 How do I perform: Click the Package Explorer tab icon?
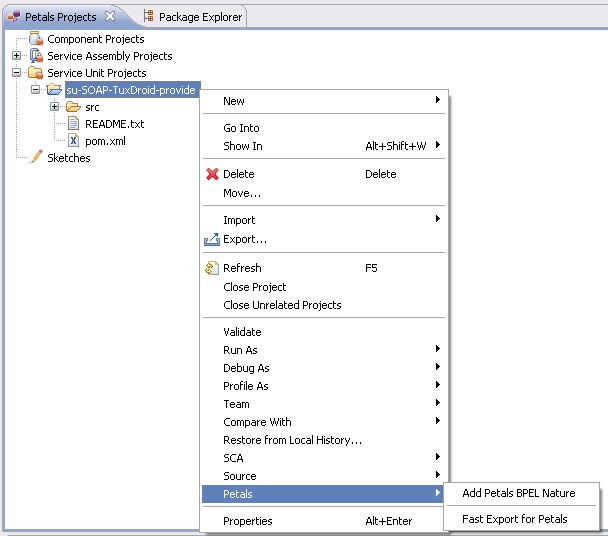coord(149,17)
